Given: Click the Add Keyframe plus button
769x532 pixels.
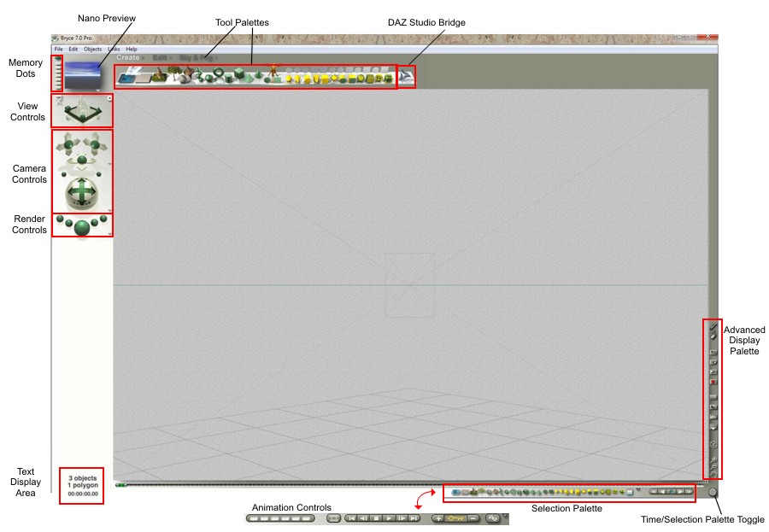Looking at the screenshot, I should [x=438, y=518].
